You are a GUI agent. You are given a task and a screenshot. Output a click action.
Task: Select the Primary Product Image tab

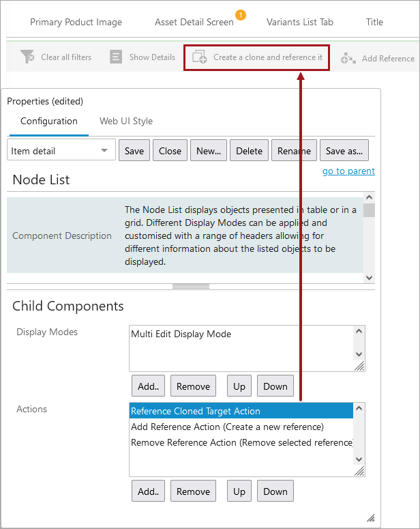76,22
